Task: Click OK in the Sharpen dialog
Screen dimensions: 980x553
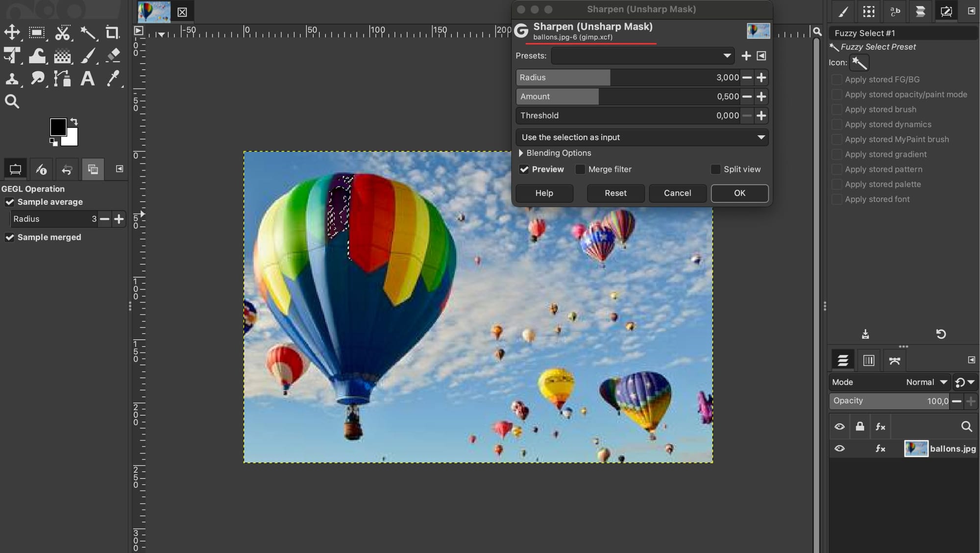Action: [x=739, y=193]
